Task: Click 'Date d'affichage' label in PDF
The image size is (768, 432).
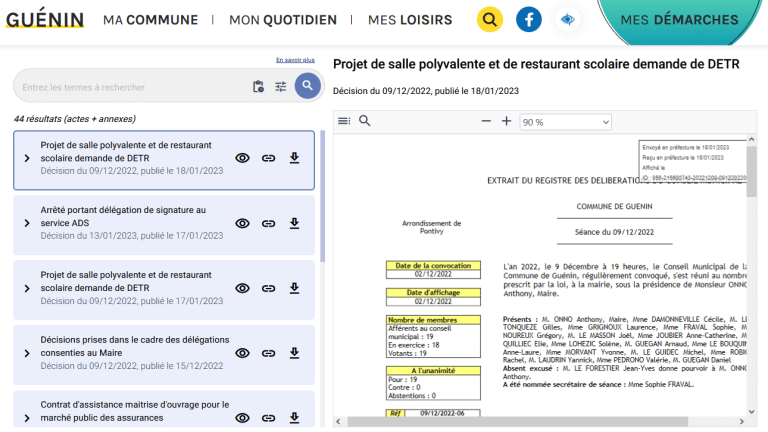Action: [433, 292]
